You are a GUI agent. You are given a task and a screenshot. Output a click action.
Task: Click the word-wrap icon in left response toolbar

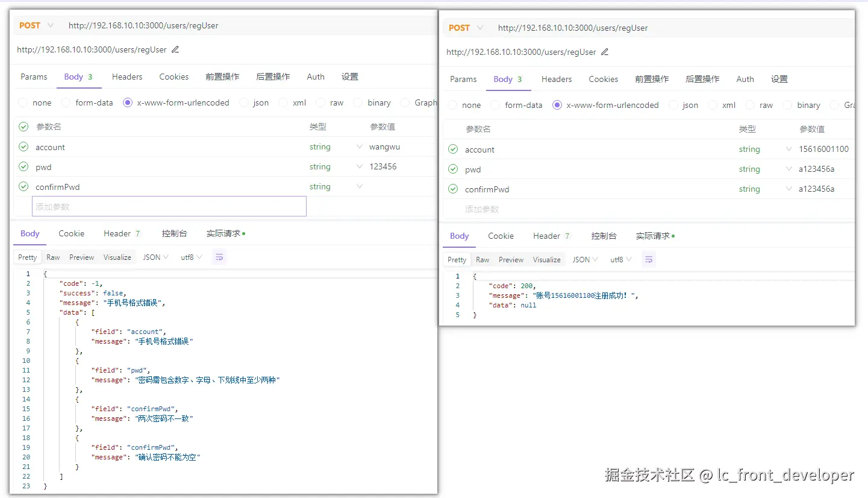coord(219,257)
